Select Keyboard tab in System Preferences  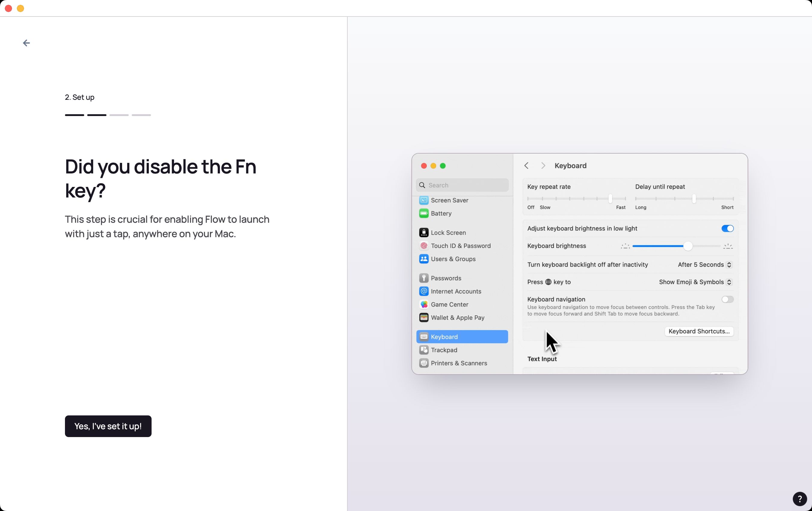pos(461,336)
